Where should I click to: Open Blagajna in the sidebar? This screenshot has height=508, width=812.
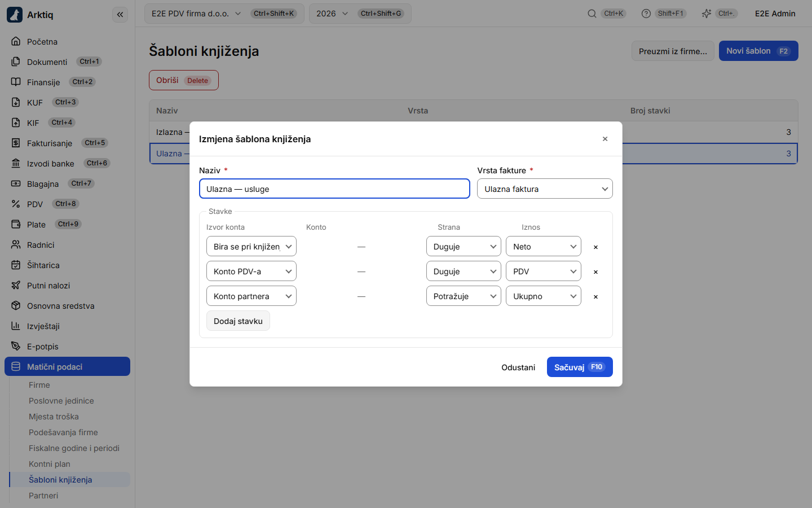tap(67, 183)
